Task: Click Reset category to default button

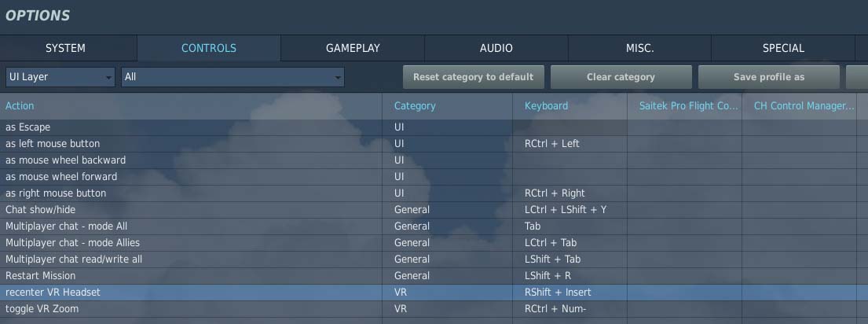Action: pos(474,77)
